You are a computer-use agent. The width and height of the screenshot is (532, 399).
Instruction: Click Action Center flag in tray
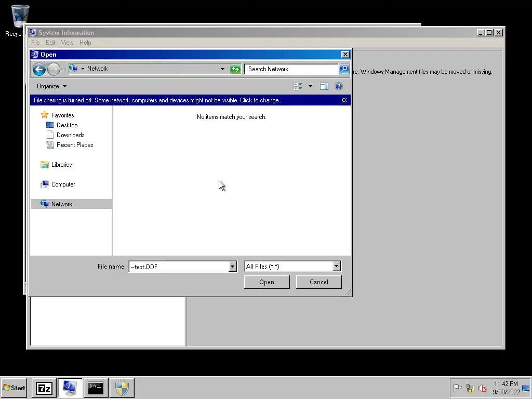coord(457,388)
